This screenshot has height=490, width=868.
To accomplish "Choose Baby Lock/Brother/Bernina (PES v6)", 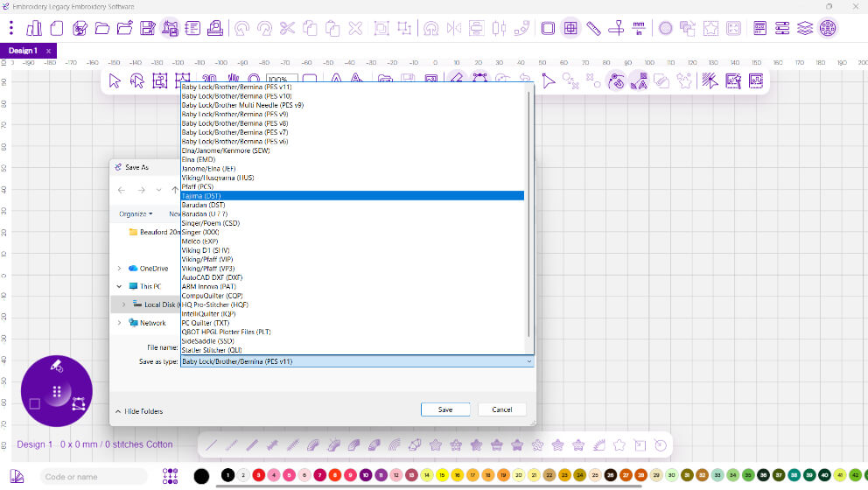I will click(x=352, y=141).
